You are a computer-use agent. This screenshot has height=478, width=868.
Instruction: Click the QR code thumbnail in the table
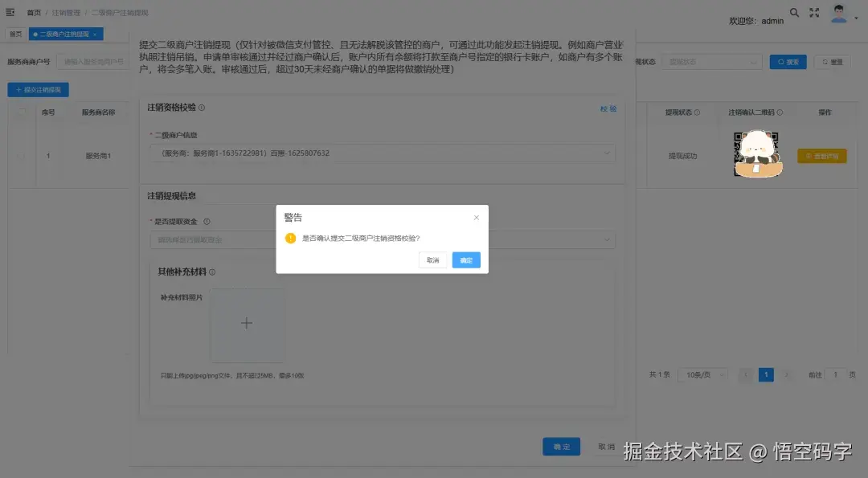pyautogui.click(x=756, y=155)
